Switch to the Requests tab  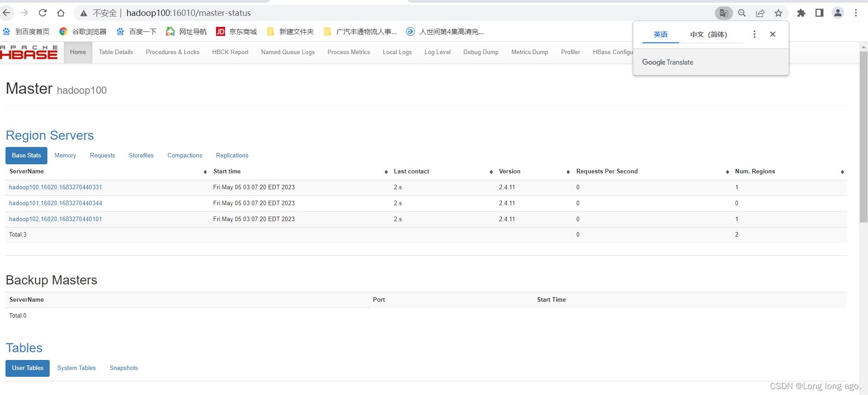click(103, 156)
